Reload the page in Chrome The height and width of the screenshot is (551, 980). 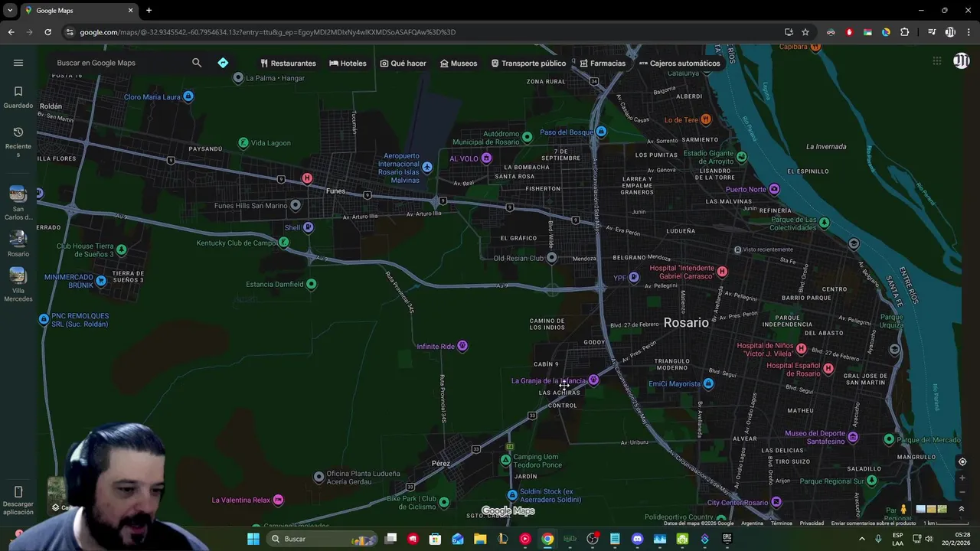coord(47,32)
